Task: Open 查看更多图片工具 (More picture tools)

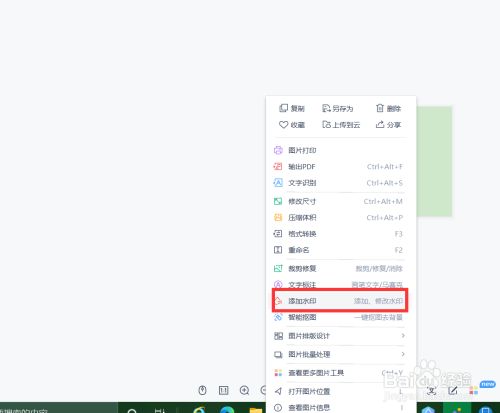Action: (x=339, y=373)
